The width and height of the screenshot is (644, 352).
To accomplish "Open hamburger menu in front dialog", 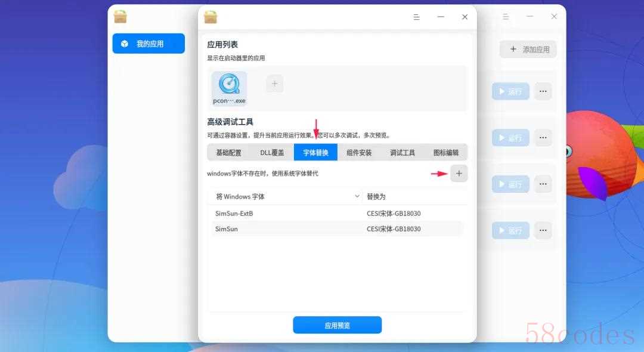I will [x=417, y=17].
